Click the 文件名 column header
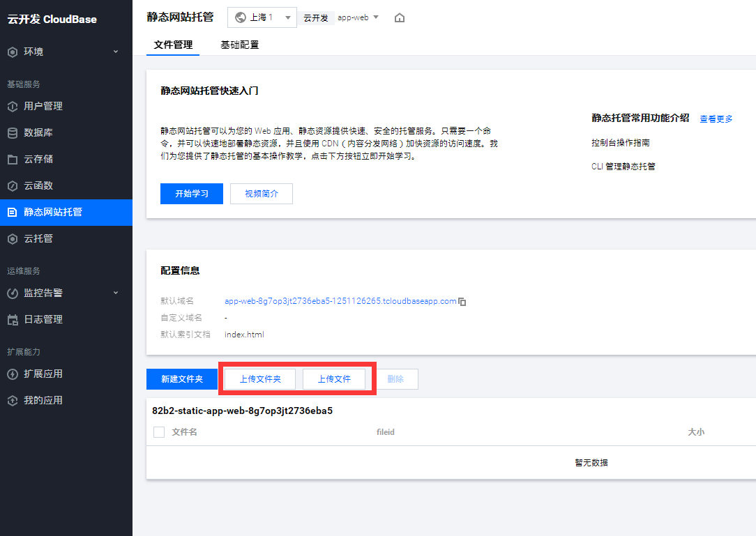This screenshot has height=536, width=756. [x=184, y=432]
